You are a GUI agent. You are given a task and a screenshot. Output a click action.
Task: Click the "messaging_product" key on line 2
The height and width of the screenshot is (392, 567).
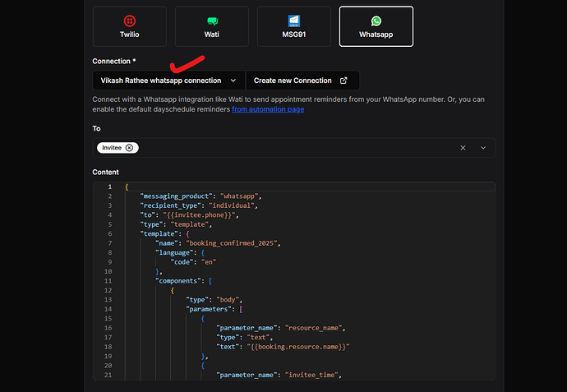tap(176, 196)
